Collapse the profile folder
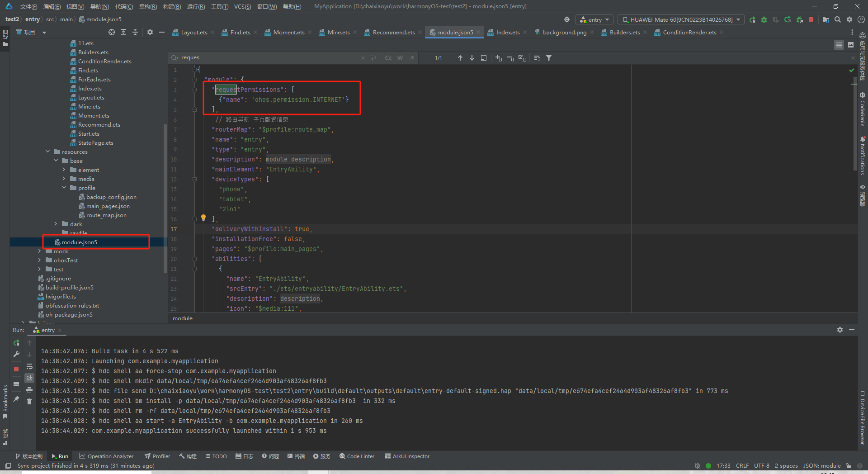This screenshot has width=868, height=474. click(64, 188)
